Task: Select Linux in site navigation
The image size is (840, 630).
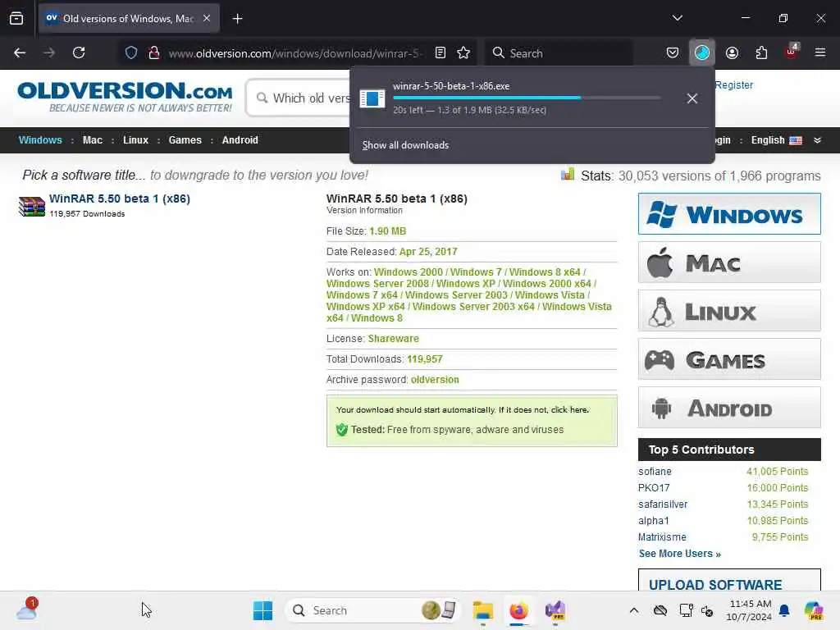Action: point(135,139)
